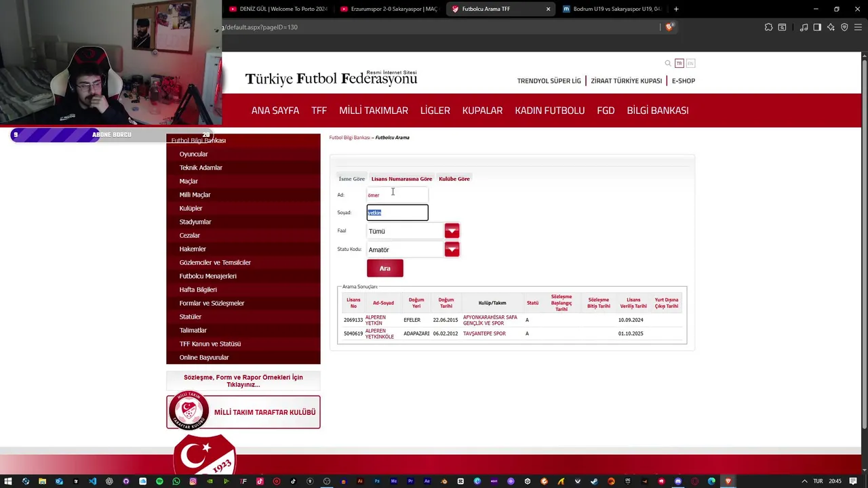
Task: Switch to Bodrum U19 vs Sakaryaspor tab
Action: click(x=612, y=9)
